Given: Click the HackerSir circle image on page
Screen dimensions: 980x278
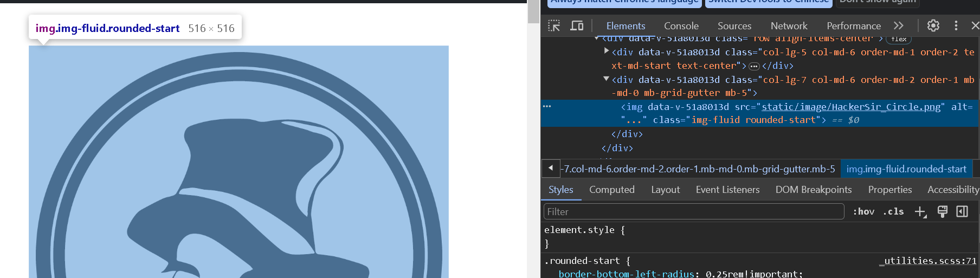Looking at the screenshot, I should (x=238, y=162).
